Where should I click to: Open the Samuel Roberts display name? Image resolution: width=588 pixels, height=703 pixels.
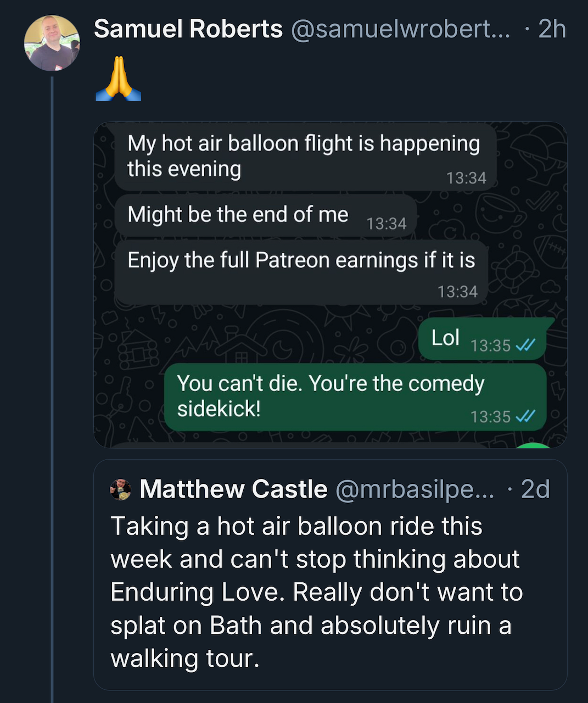(188, 29)
